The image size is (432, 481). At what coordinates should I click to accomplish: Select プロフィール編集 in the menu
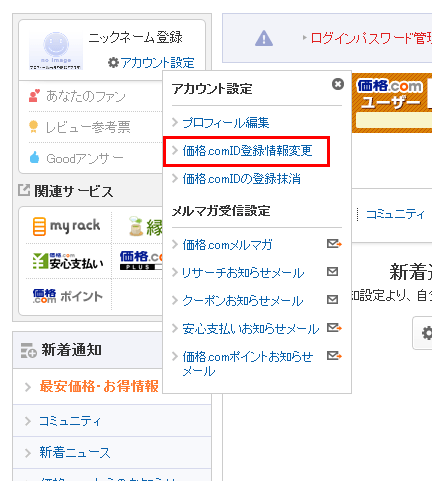226,123
